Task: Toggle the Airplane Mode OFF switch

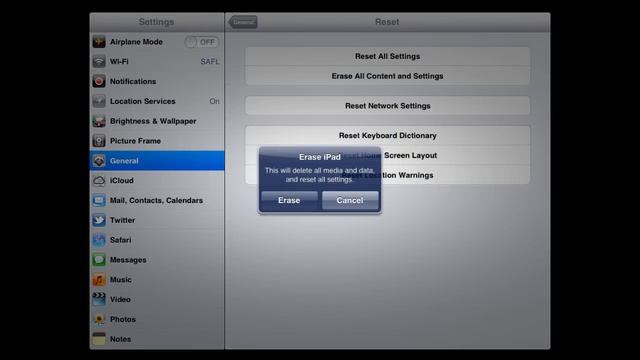Action: (202, 42)
